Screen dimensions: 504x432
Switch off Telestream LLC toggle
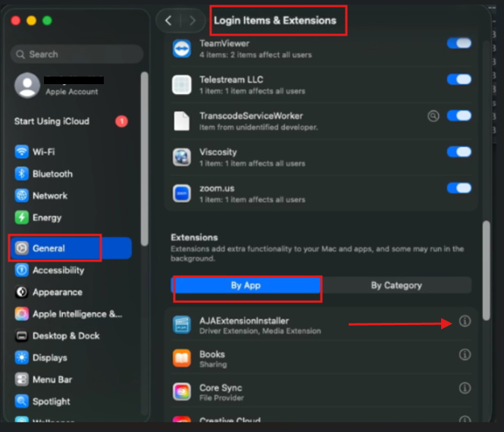(459, 80)
